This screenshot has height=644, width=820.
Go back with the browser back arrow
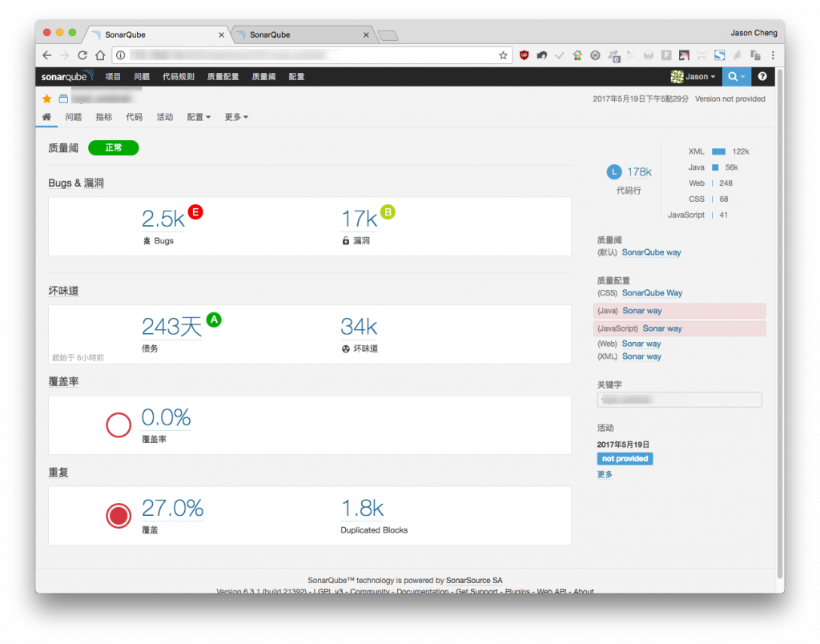pyautogui.click(x=47, y=55)
